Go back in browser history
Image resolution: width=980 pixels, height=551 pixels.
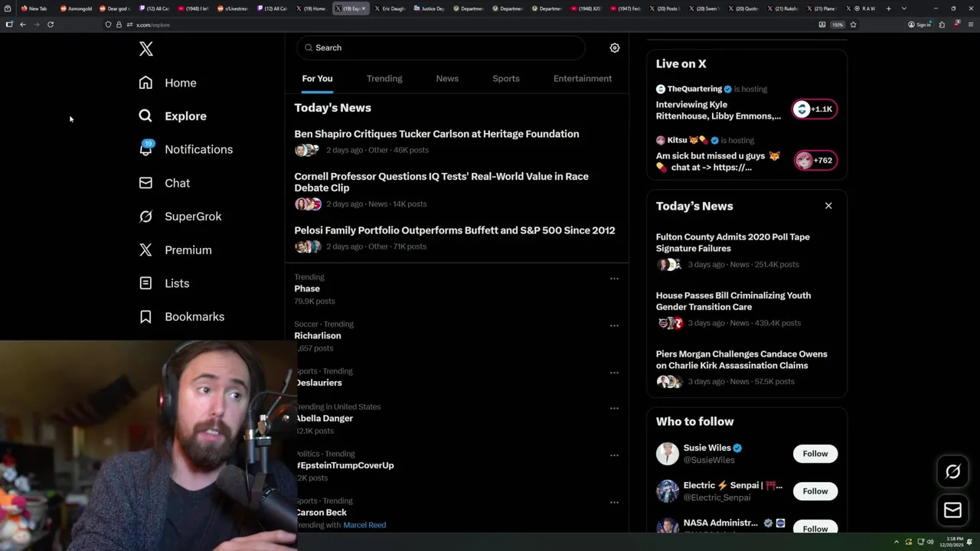point(23,24)
